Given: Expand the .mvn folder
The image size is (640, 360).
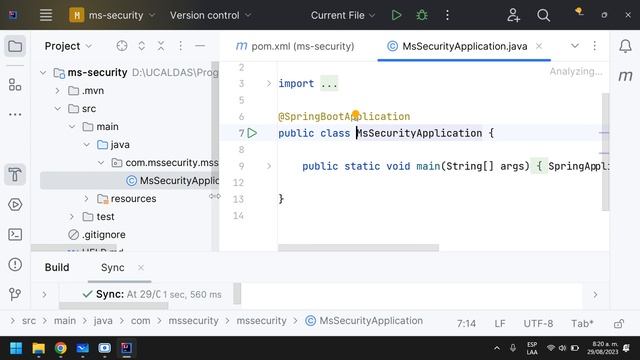Looking at the screenshot, I should tap(58, 91).
